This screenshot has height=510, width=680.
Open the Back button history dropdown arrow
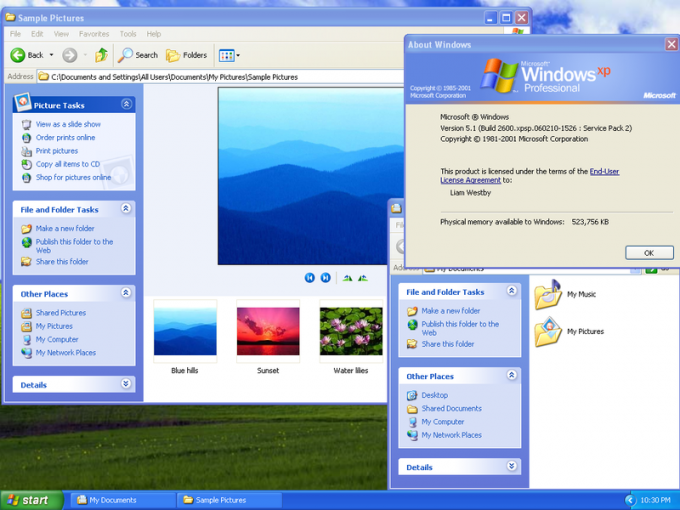coord(51,55)
